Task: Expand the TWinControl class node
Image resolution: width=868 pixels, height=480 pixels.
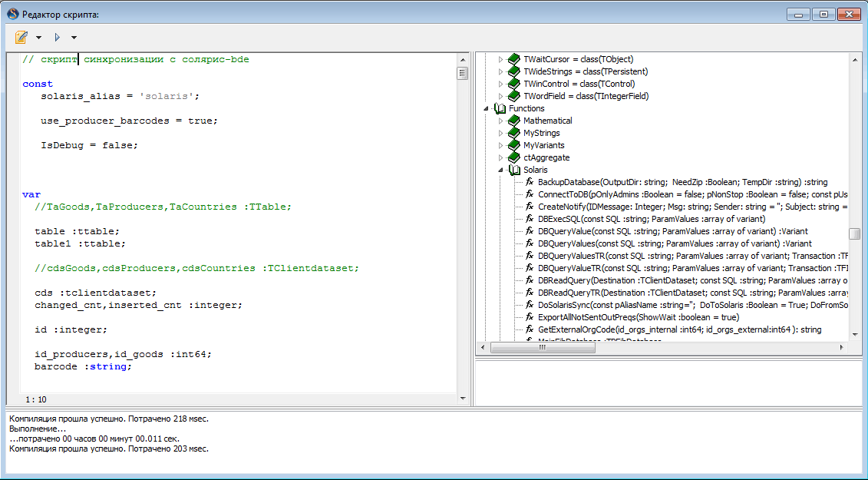Action: coord(500,84)
